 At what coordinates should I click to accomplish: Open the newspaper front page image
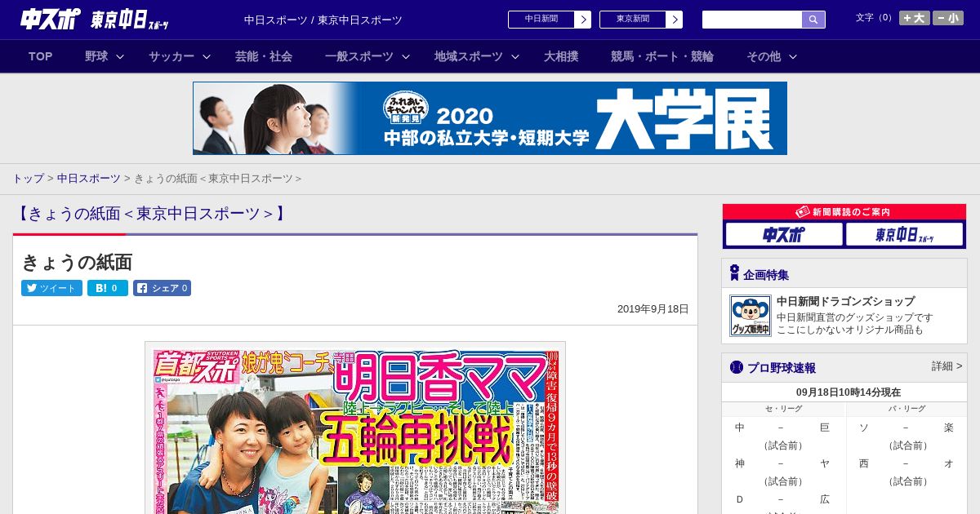(x=355, y=428)
